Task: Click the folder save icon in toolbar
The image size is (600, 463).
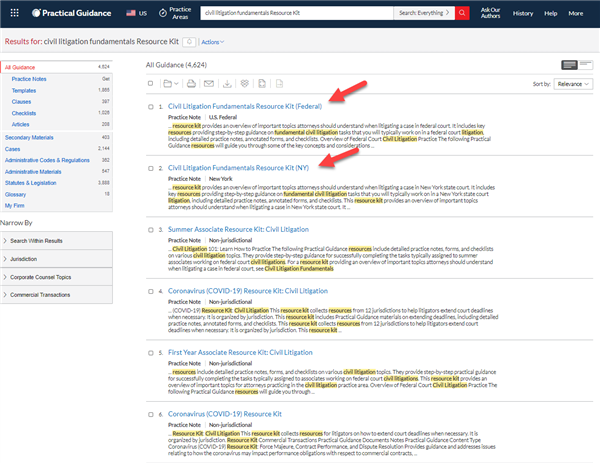Action: pos(168,83)
